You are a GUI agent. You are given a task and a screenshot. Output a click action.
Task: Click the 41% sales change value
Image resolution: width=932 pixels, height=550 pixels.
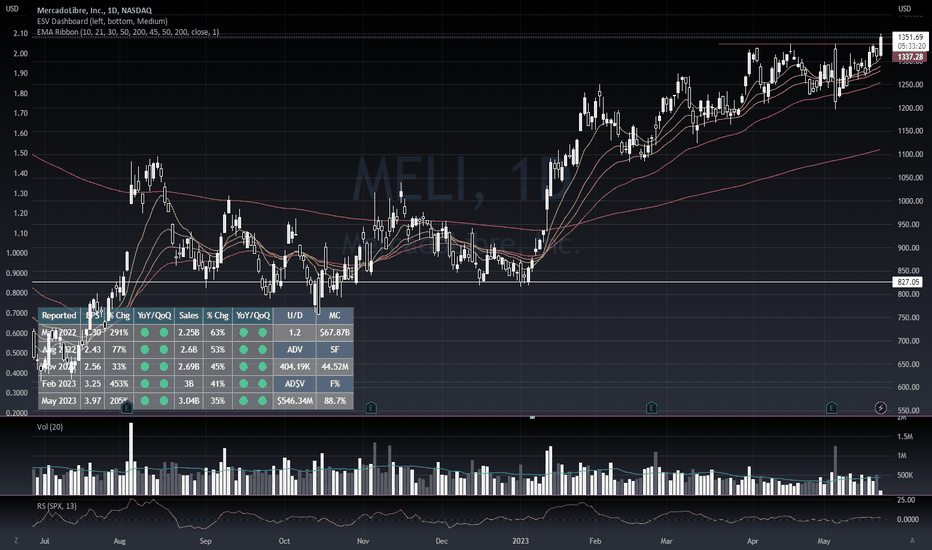(x=218, y=384)
